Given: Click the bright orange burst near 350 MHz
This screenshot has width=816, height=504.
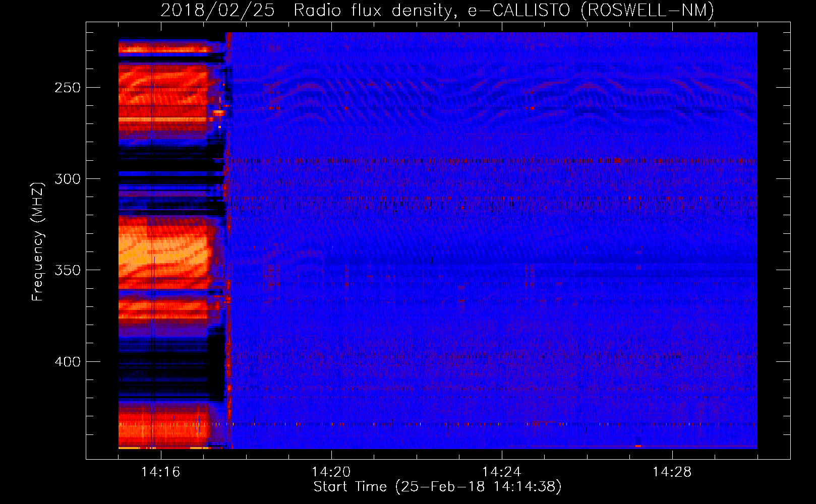Looking at the screenshot, I should 164,252.
